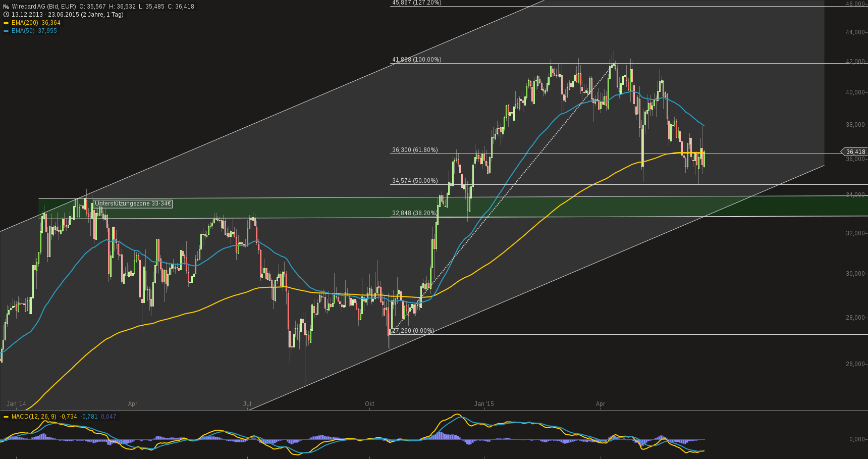
Task: Click the 0,000 label on the MACD axis
Action: [x=858, y=439]
